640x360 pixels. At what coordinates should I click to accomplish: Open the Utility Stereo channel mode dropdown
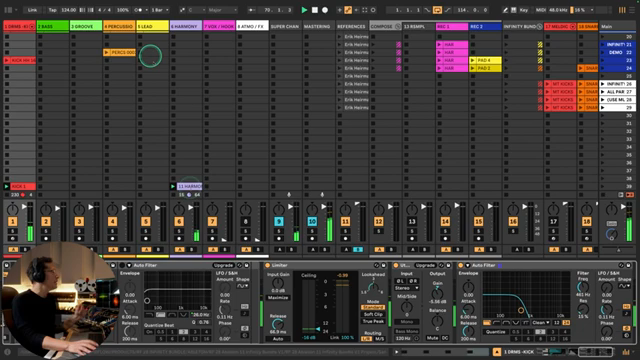(407, 288)
